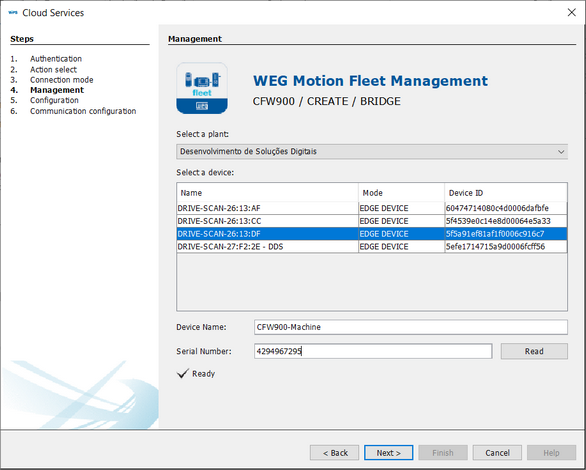Click Device ID 5f5a91ef81af1f0006c916c7
Image resolution: width=586 pixels, height=470 pixels.
pyautogui.click(x=495, y=234)
